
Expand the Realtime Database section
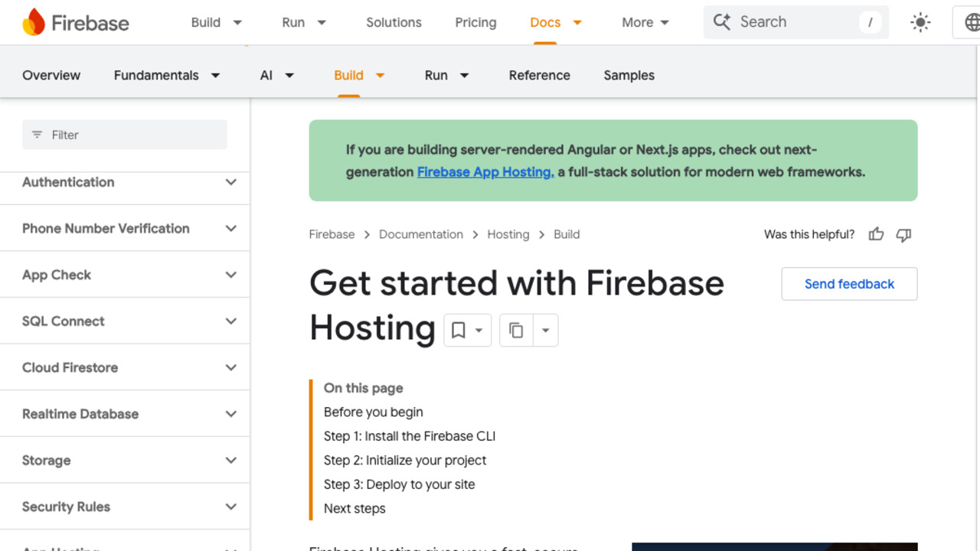point(230,414)
